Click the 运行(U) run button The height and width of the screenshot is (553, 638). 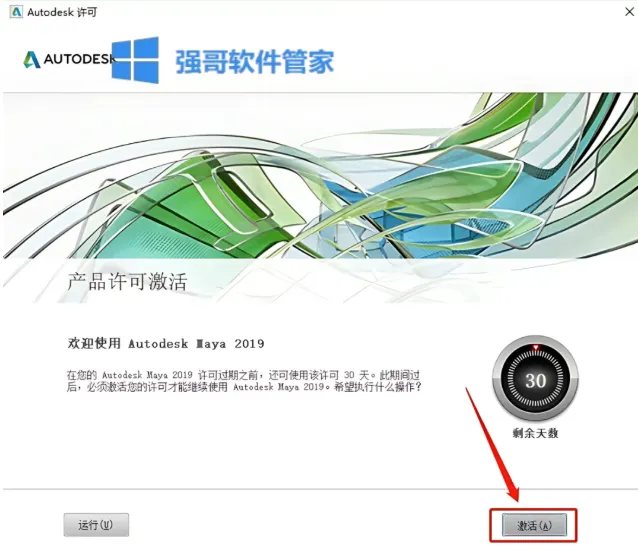tap(96, 525)
